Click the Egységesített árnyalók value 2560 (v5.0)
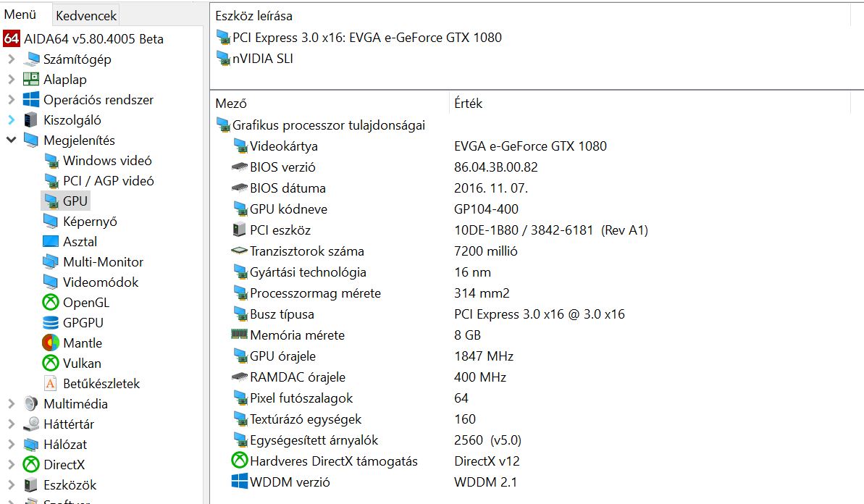The width and height of the screenshot is (864, 504). pos(487,440)
